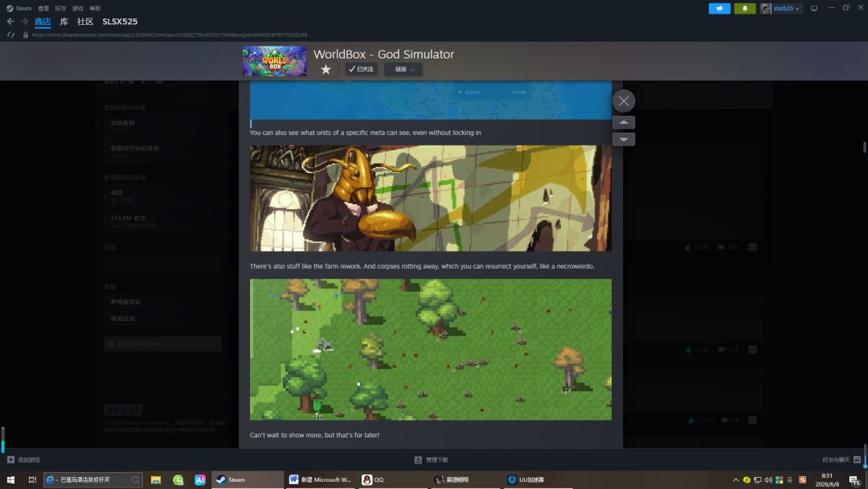The height and width of the screenshot is (489, 868).
Task: Switch to the 商店 (Store) tab
Action: (43, 22)
